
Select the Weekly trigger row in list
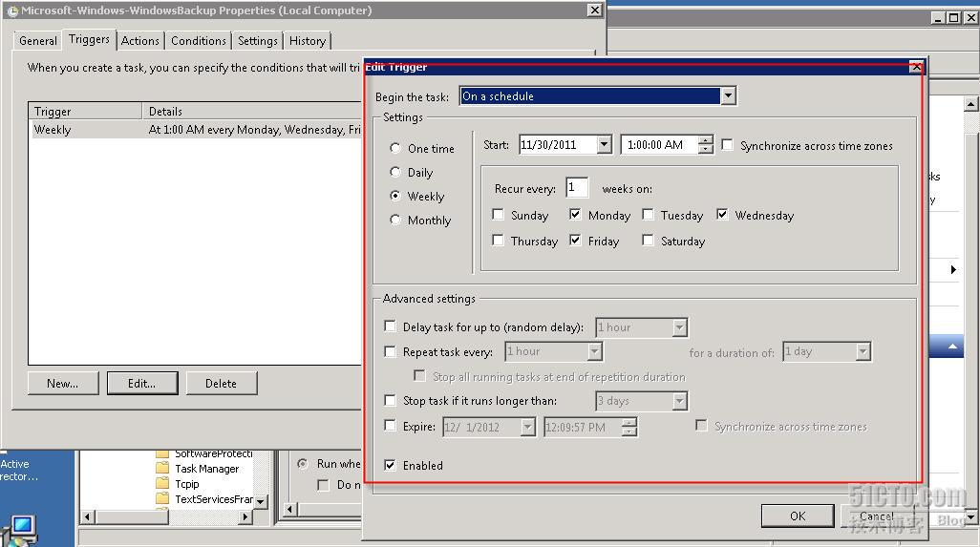coord(195,129)
